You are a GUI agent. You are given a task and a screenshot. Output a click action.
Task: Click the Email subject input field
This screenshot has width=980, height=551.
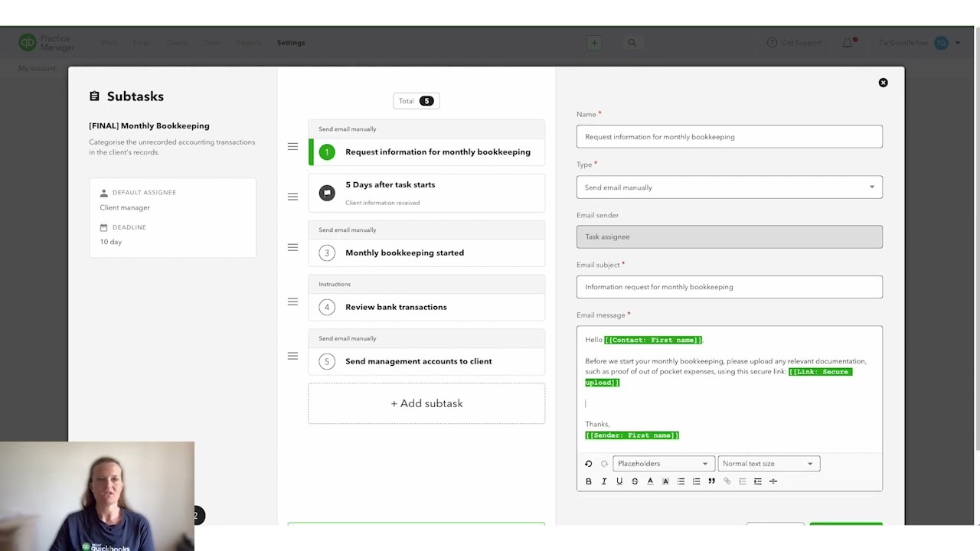(729, 287)
